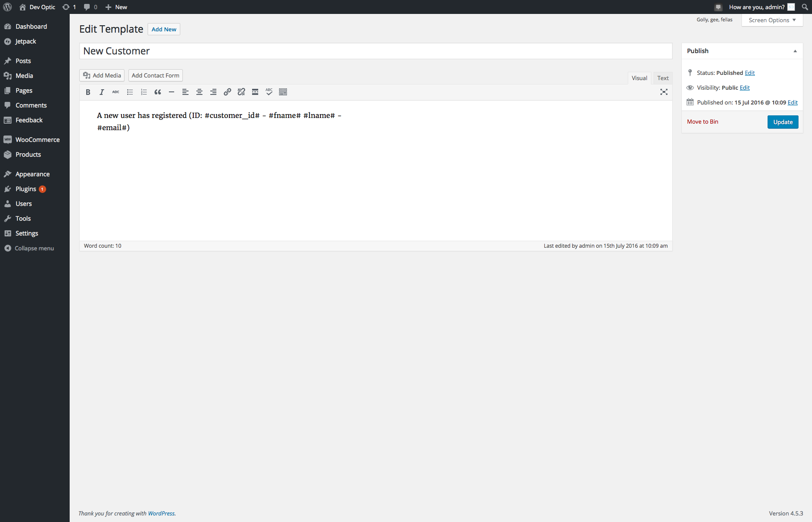Image resolution: width=812 pixels, height=522 pixels.
Task: Insert a bulleted list
Action: (x=130, y=92)
